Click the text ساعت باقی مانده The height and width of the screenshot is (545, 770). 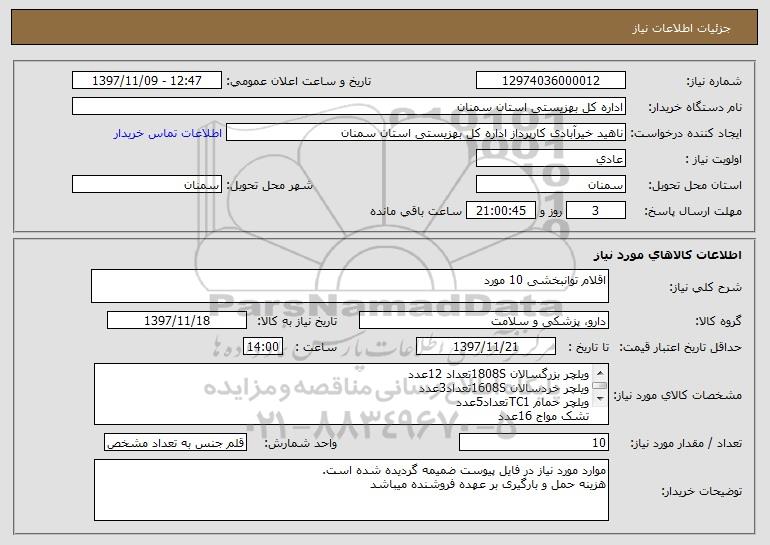pyautogui.click(x=415, y=211)
